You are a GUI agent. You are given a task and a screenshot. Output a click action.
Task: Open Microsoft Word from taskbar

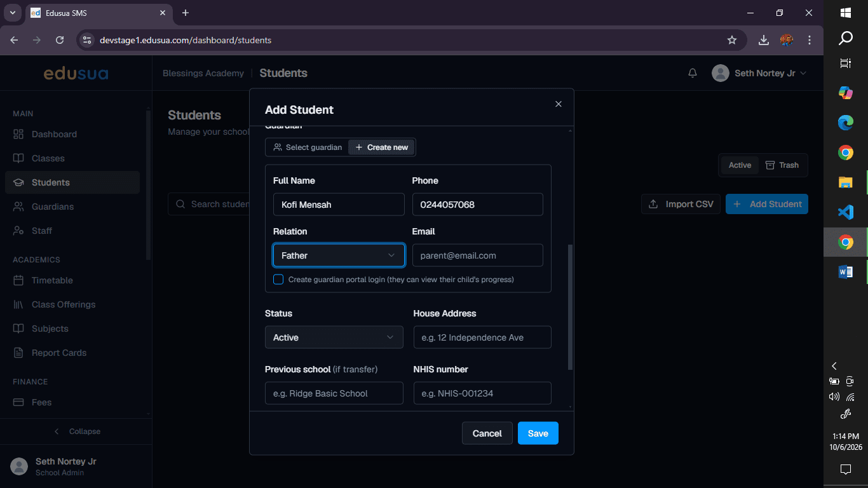845,272
